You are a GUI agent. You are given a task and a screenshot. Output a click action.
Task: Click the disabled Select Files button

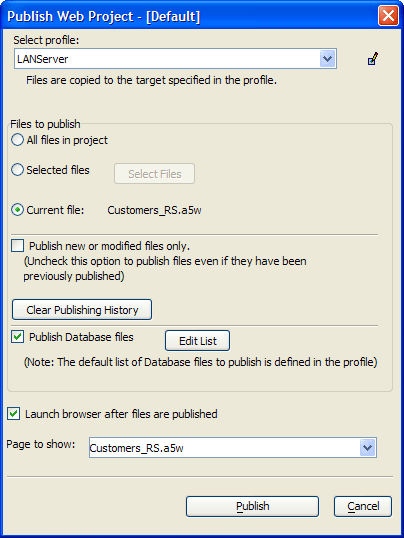[x=154, y=174]
